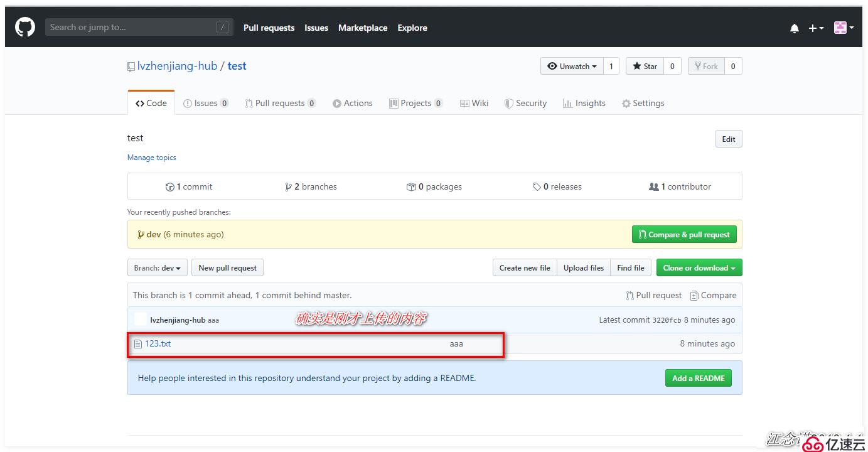Fork the repository
868x452 pixels.
coord(706,66)
